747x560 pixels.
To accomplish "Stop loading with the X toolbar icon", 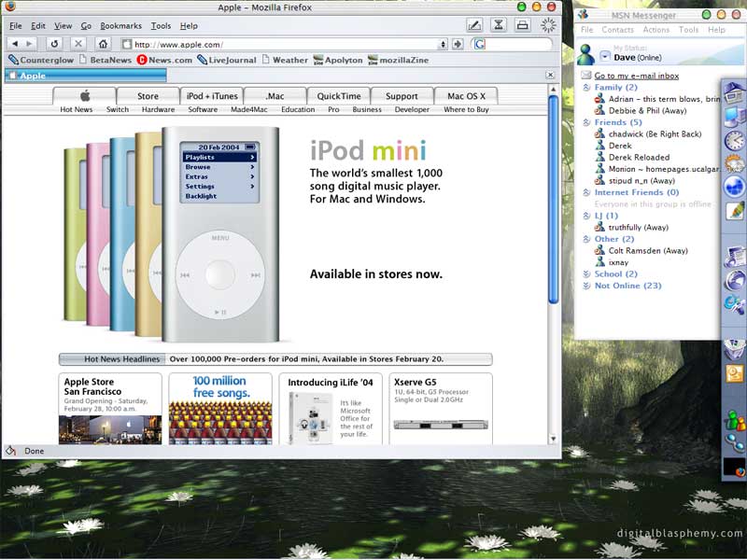I will [78, 44].
